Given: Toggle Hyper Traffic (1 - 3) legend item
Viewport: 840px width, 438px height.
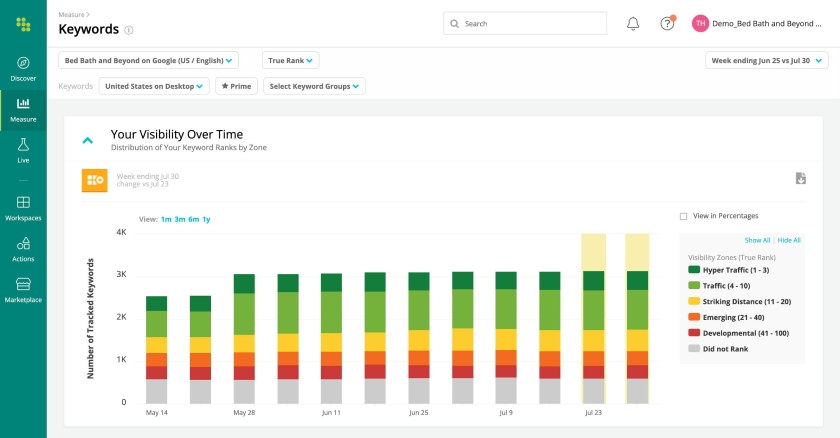Looking at the screenshot, I should [737, 269].
